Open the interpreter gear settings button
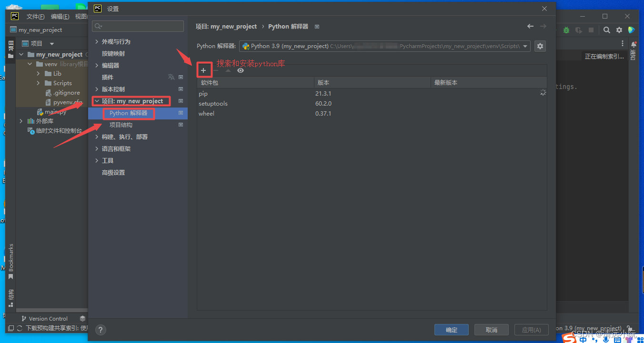Viewport: 644px width, 343px height. coord(540,46)
